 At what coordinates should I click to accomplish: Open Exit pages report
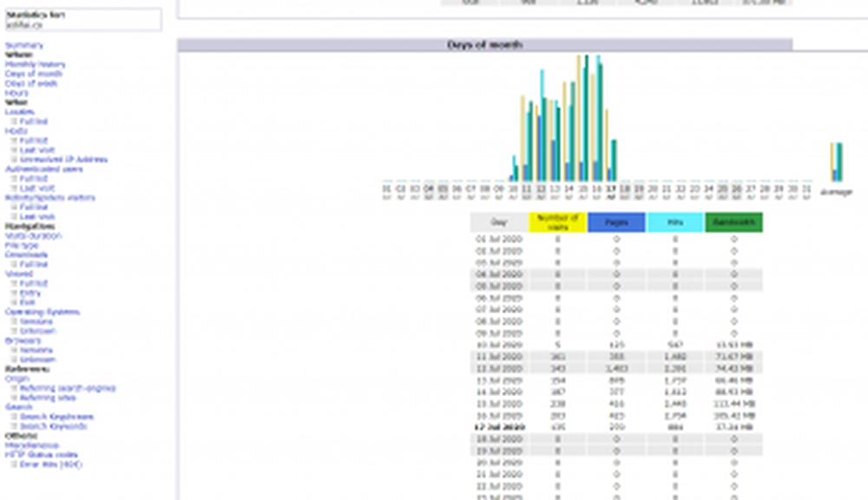click(x=28, y=301)
